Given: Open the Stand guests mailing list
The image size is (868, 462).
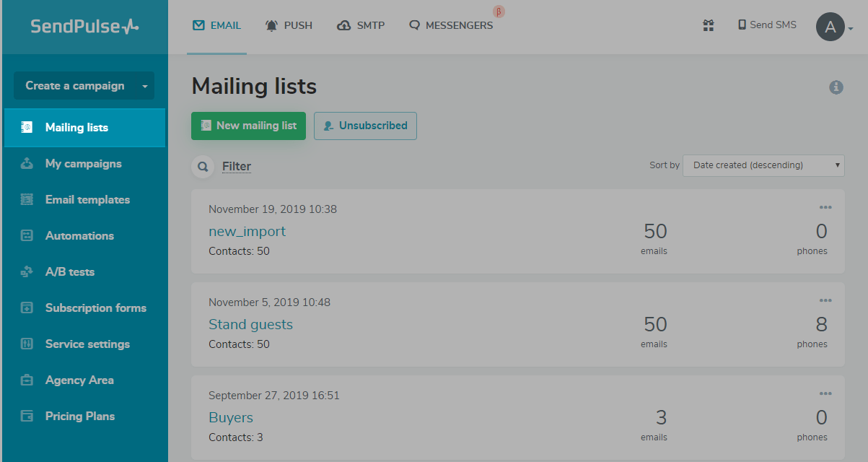Looking at the screenshot, I should [250, 324].
